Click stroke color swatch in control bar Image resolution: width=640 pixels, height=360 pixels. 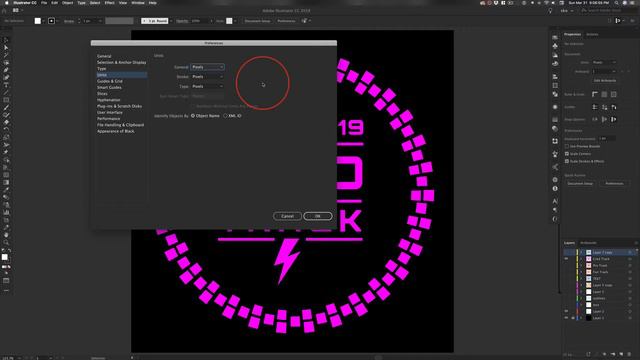point(51,21)
